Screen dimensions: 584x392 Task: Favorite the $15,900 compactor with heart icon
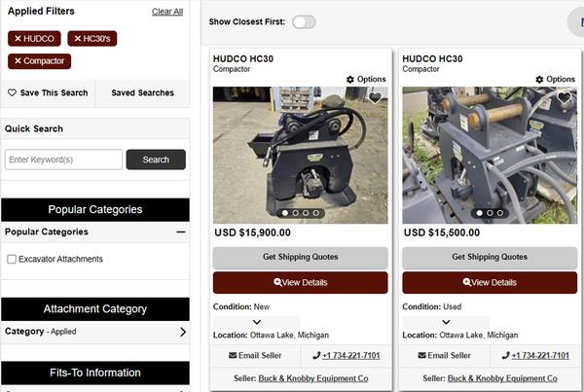pos(375,97)
